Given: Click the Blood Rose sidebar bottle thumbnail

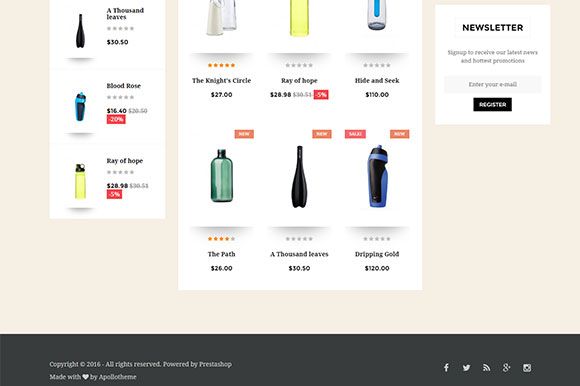Looking at the screenshot, I should (80, 107).
